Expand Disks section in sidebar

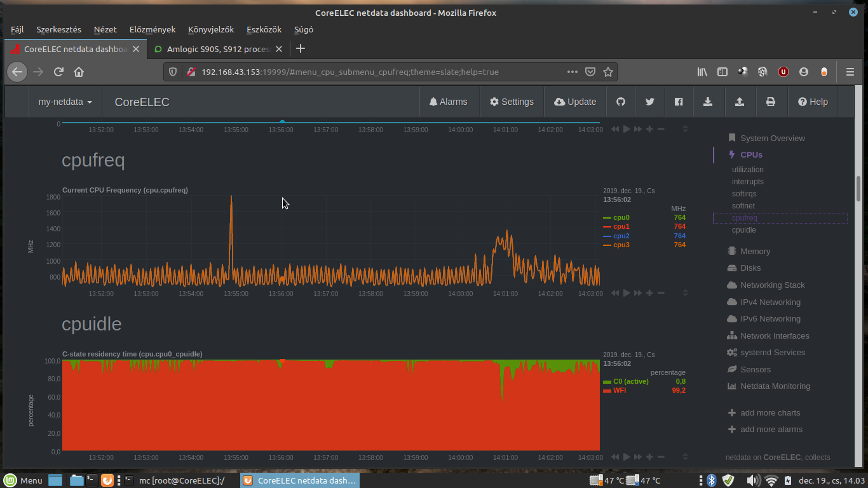coord(750,268)
